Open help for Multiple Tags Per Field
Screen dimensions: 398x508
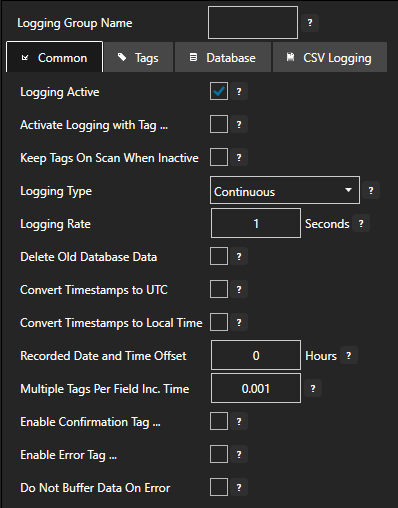coord(313,388)
